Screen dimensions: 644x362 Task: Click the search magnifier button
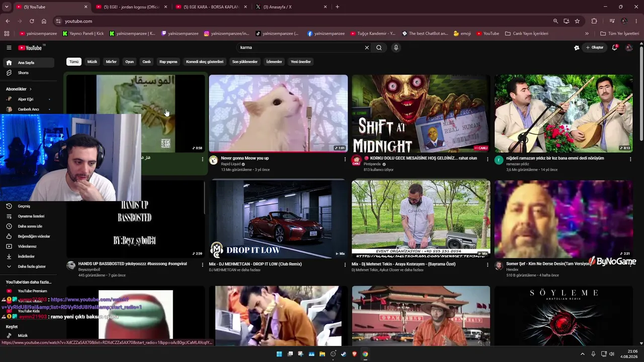pos(379,48)
